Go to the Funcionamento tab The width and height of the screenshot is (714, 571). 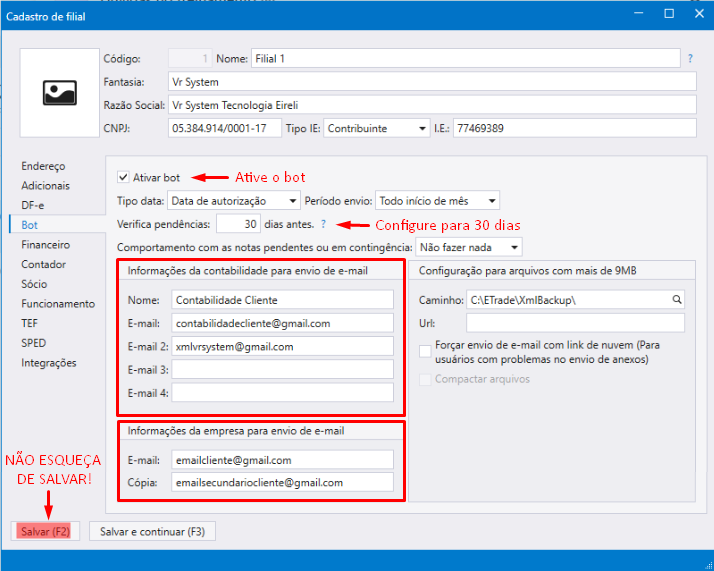[58, 304]
